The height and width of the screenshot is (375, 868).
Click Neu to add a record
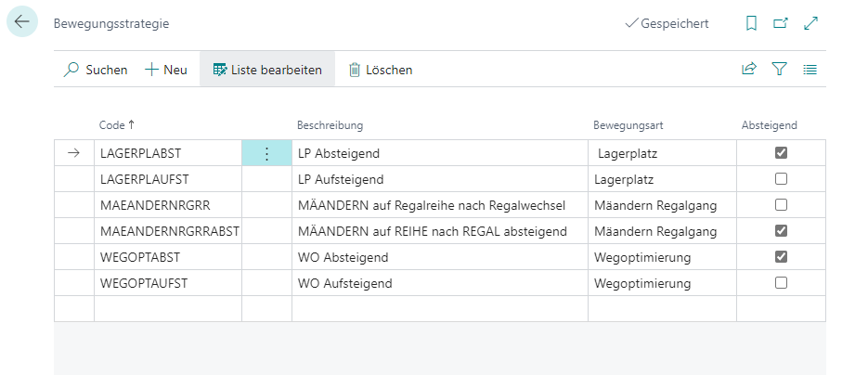click(x=166, y=70)
